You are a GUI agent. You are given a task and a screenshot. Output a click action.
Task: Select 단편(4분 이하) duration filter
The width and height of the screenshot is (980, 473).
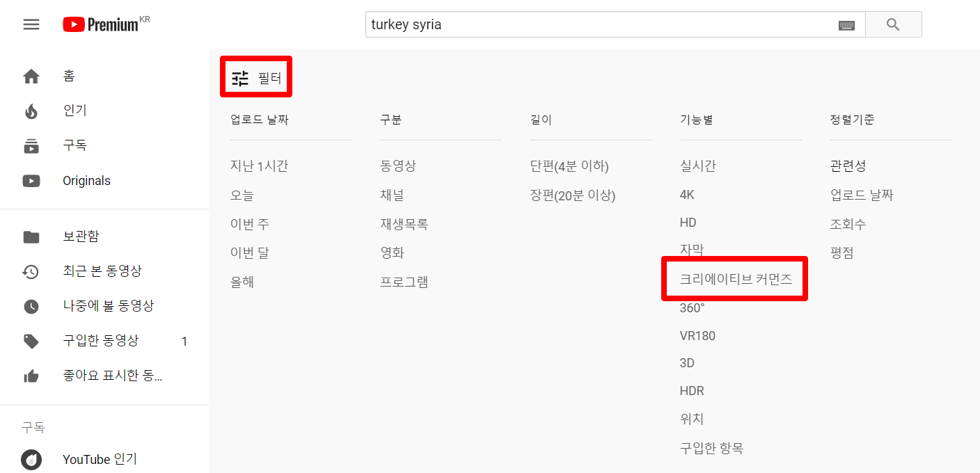click(569, 166)
